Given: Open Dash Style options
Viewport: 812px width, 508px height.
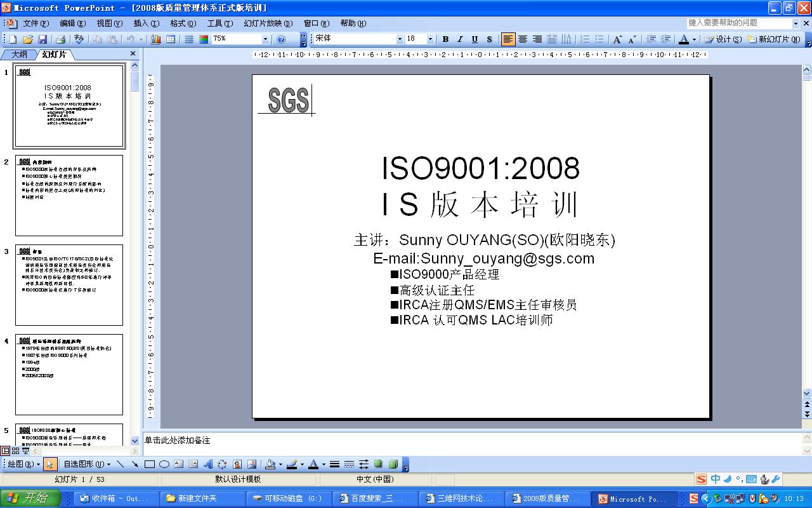Looking at the screenshot, I should pyautogui.click(x=349, y=464).
